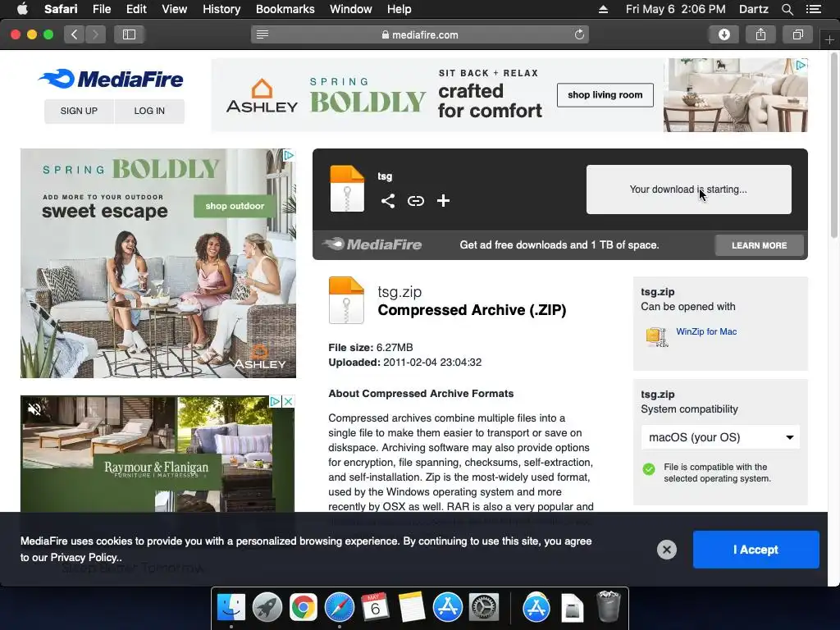Click shop outdoor ad button
Viewport: 840px width, 630px height.
235,206
